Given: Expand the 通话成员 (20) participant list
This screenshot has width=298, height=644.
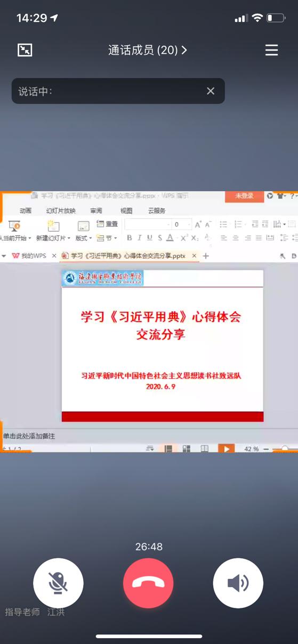Looking at the screenshot, I should pyautogui.click(x=148, y=50).
